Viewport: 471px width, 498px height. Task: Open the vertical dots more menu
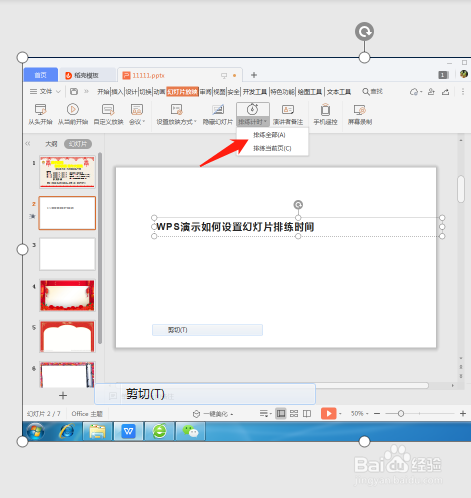tap(463, 92)
